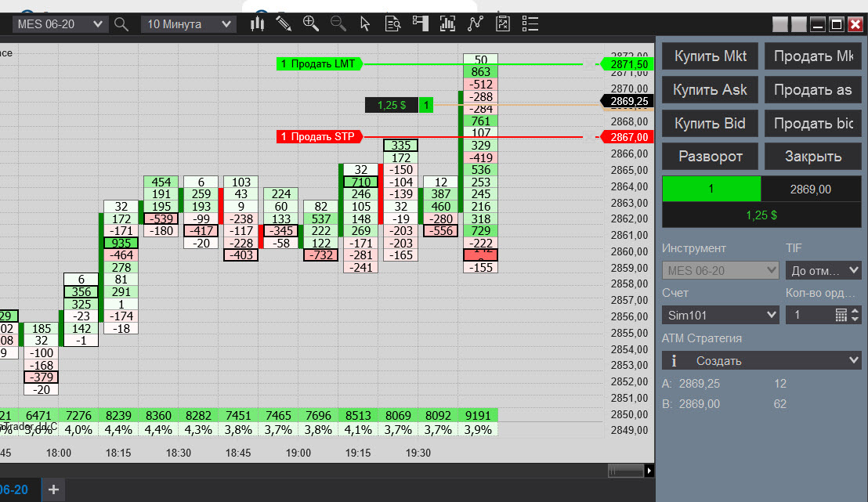Click the -732 highlighted footprint cell
The image size is (868, 502).
pyautogui.click(x=321, y=255)
